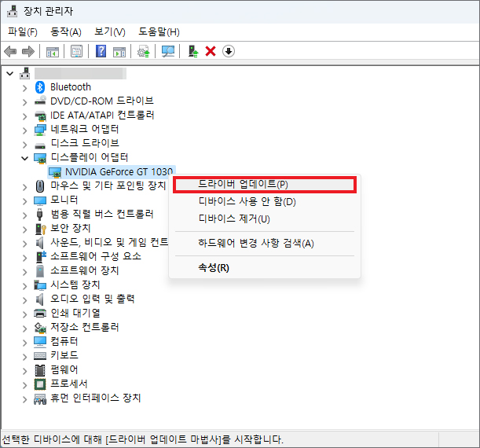
Task: Expand the 시스템 장치 node
Action: click(25, 286)
